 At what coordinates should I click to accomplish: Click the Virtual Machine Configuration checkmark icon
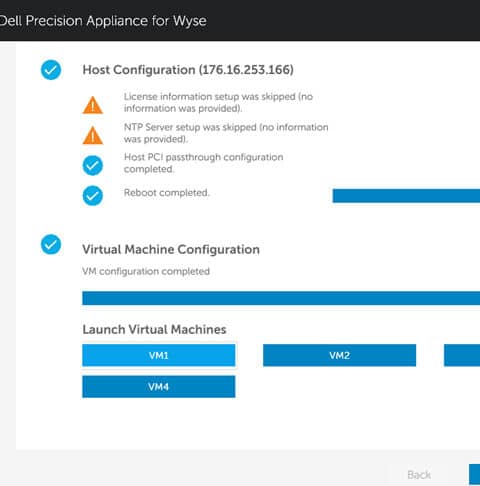(51, 244)
